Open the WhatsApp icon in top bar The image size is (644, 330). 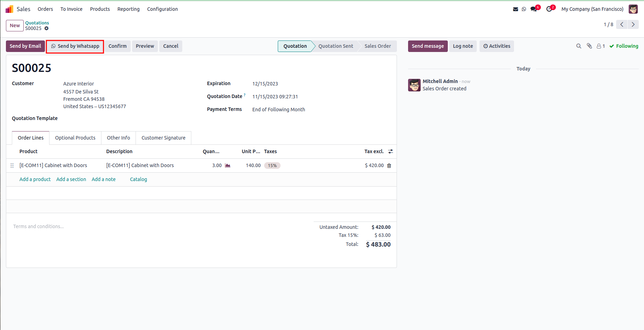[524, 9]
